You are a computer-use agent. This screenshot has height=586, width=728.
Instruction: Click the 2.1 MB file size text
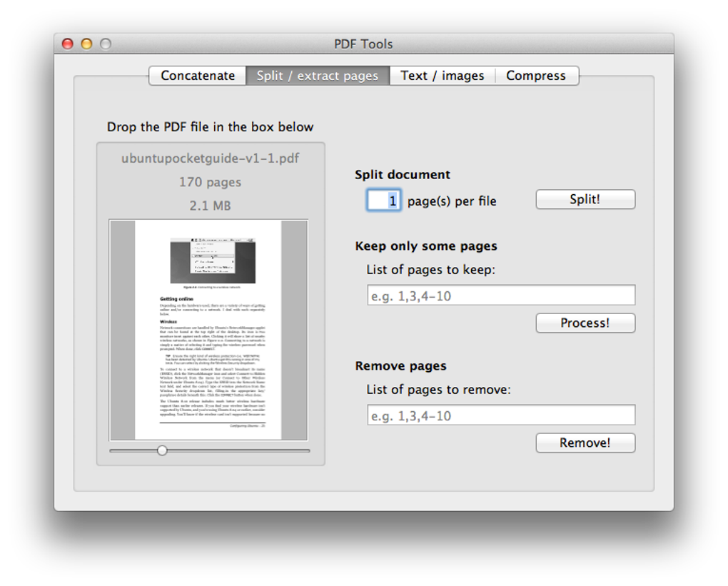tap(211, 206)
